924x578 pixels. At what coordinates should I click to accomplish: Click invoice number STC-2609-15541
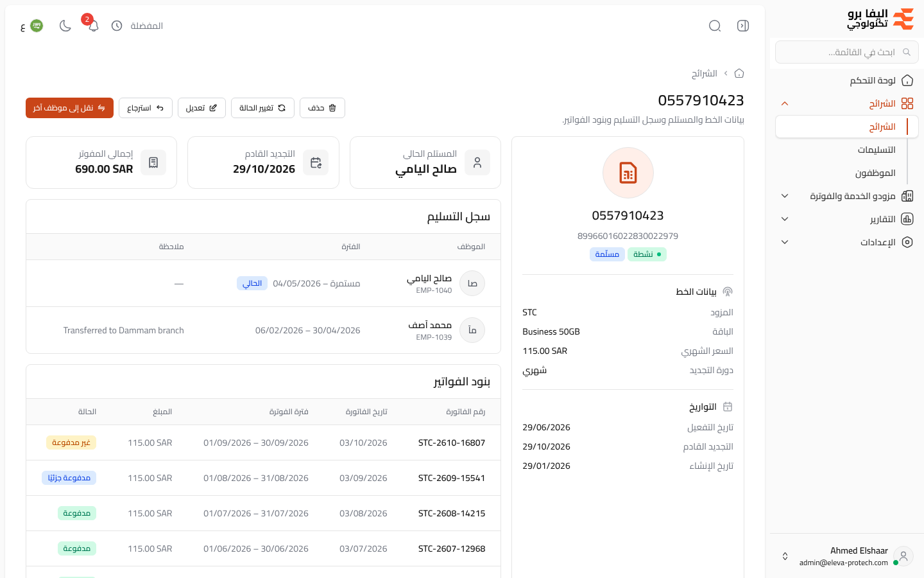pos(452,478)
